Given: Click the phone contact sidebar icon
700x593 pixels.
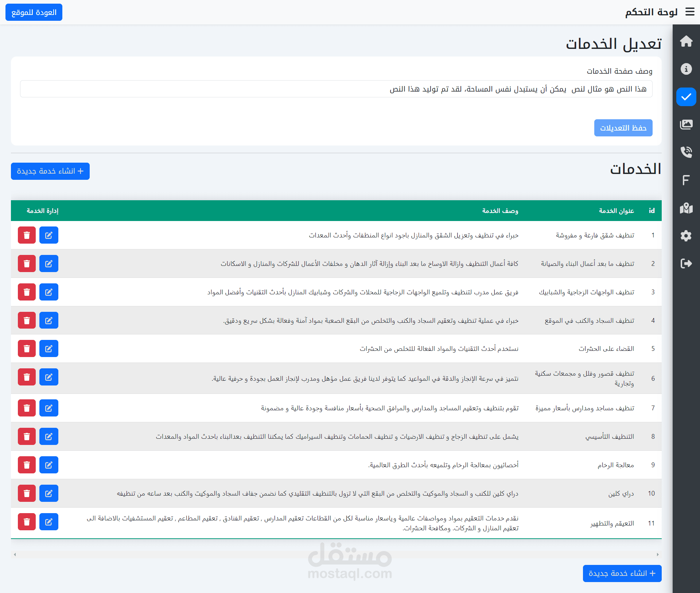Looking at the screenshot, I should coord(686,152).
